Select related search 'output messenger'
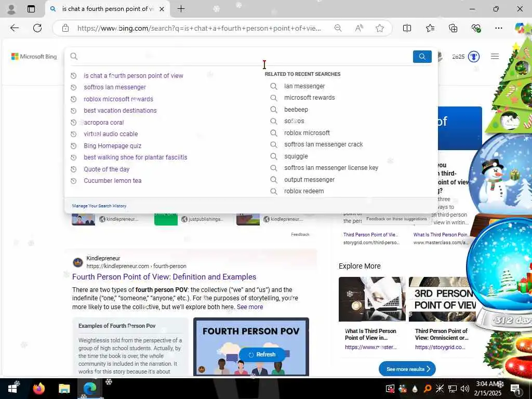Image resolution: width=532 pixels, height=399 pixels. click(x=309, y=180)
